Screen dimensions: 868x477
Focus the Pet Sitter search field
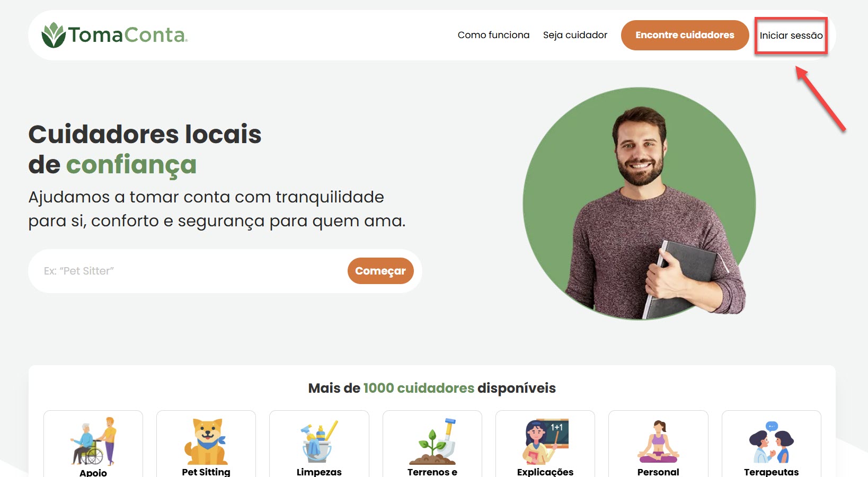[x=188, y=271]
